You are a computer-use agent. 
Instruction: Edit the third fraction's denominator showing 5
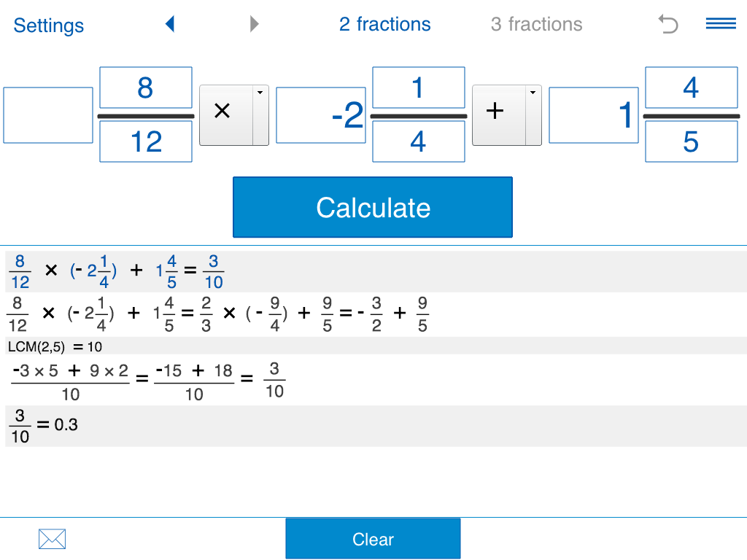coord(691,141)
